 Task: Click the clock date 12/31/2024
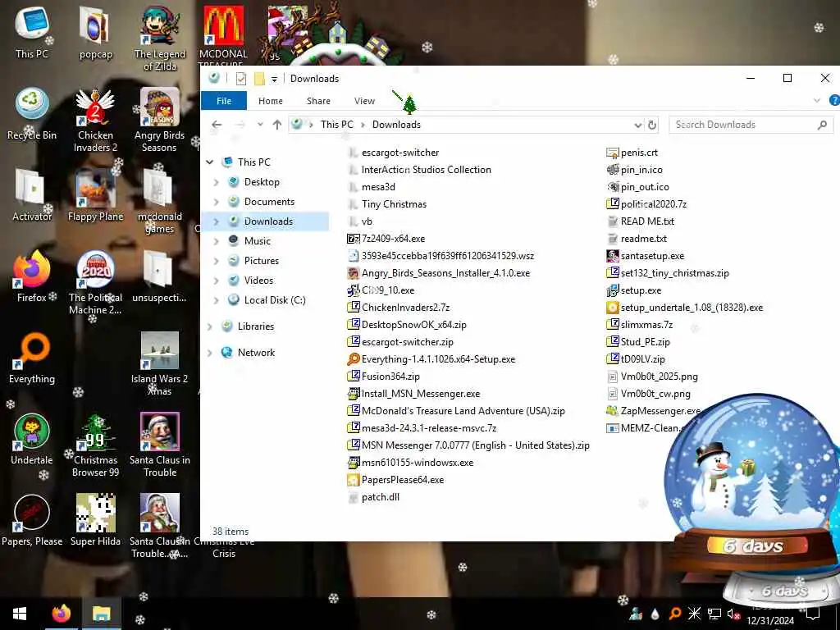point(769,621)
